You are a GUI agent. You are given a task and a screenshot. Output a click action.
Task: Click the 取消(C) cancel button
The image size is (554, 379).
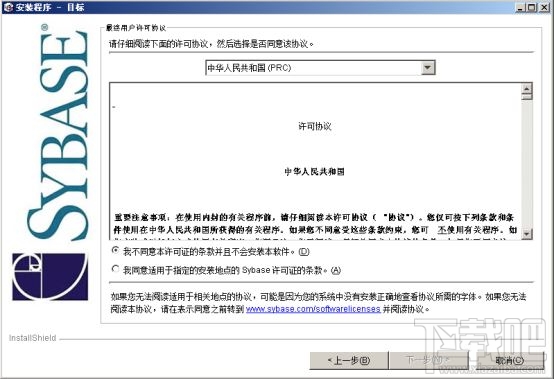point(509,360)
